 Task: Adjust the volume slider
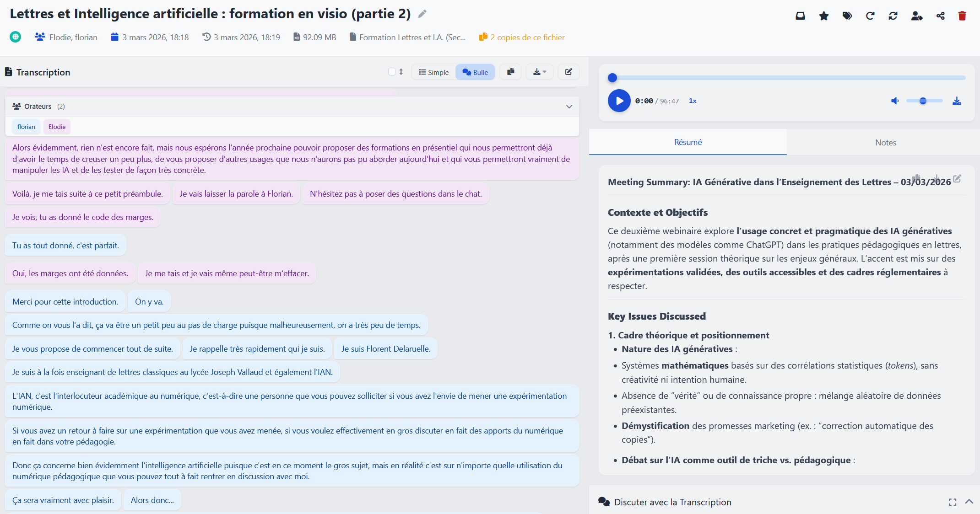tap(923, 101)
